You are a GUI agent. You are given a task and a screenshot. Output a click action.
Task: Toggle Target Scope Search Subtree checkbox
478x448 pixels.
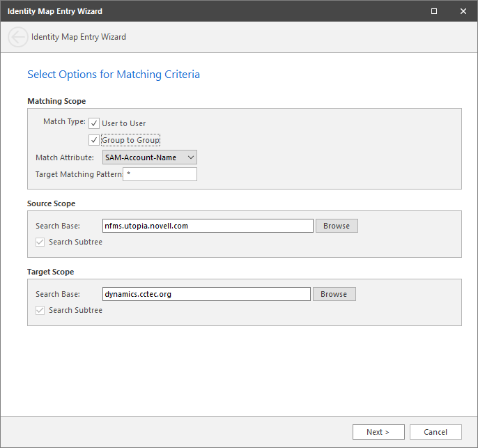[x=40, y=310]
